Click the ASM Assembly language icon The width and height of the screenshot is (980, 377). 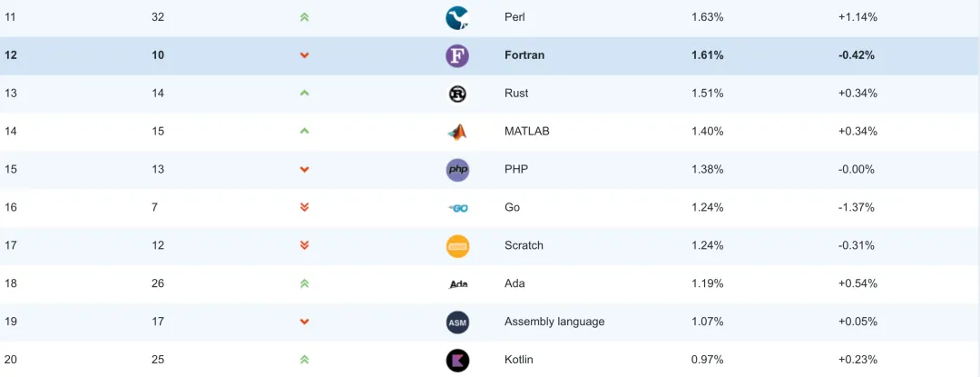pos(457,322)
